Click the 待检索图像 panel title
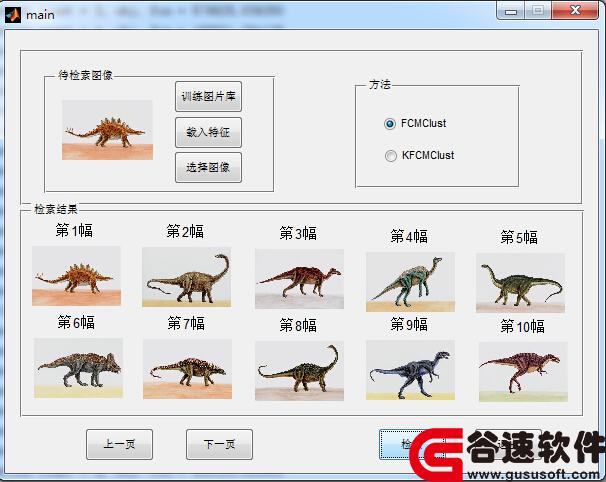Screen dimensions: 606x482 (x=85, y=75)
